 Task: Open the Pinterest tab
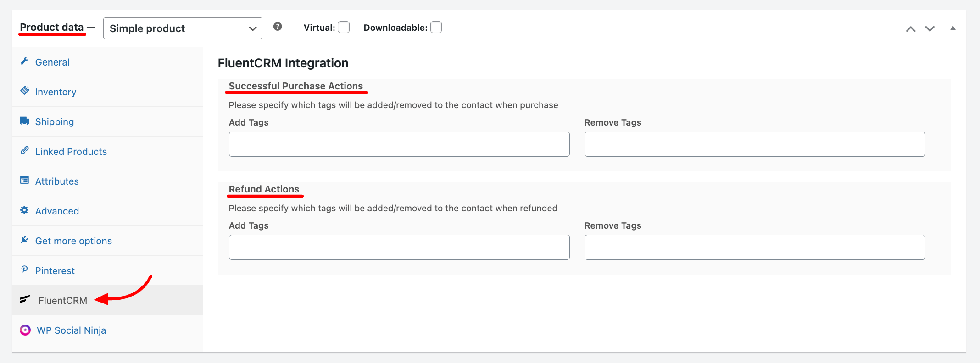(108, 270)
